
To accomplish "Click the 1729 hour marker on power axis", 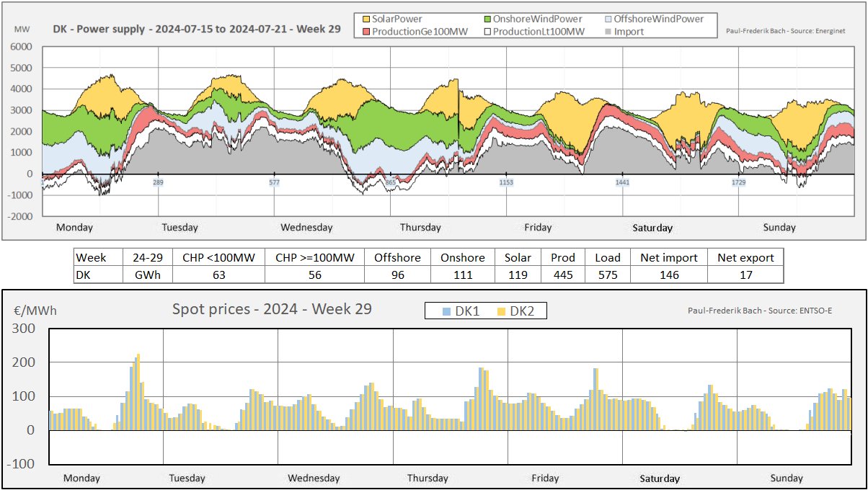I will (x=739, y=183).
